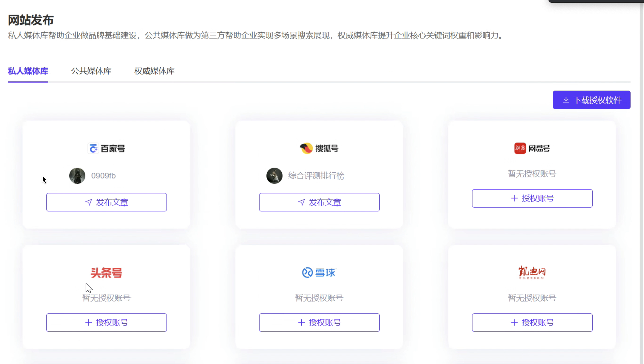Click the Baijiahao logo icon
The image size is (644, 364).
(93, 148)
